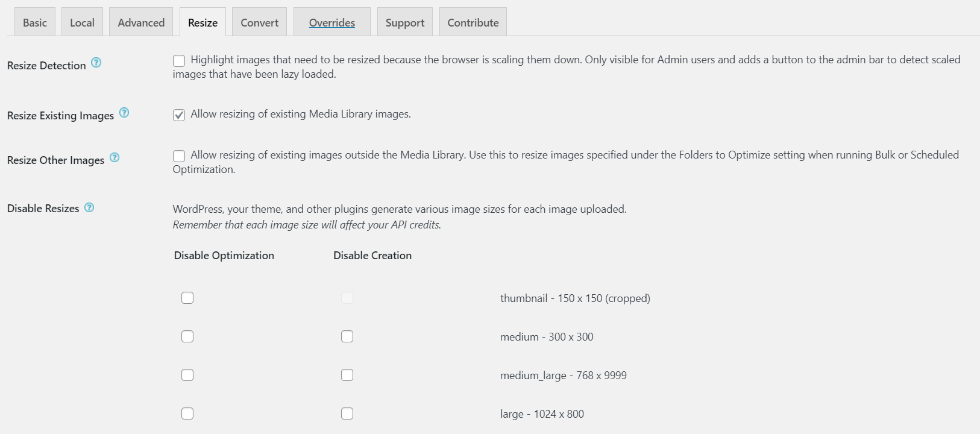The height and width of the screenshot is (434, 980).
Task: Show help for Disable Resizes
Action: 89,207
